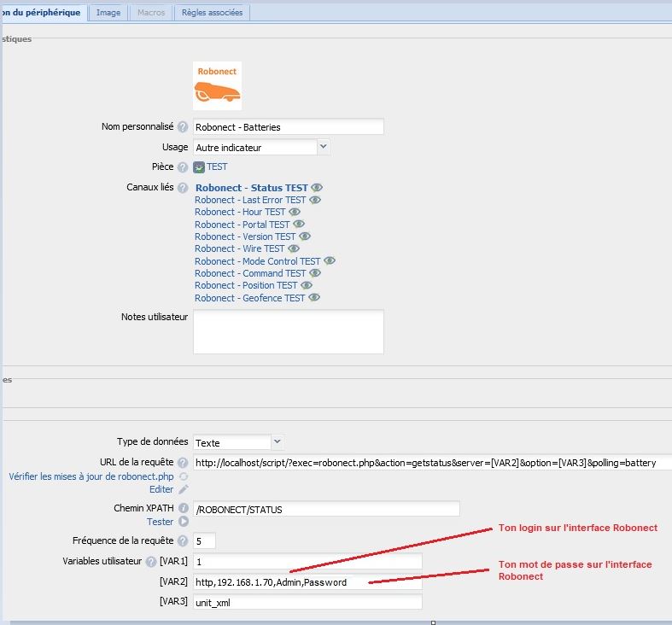Click the [VAR2] input field

coord(307,582)
